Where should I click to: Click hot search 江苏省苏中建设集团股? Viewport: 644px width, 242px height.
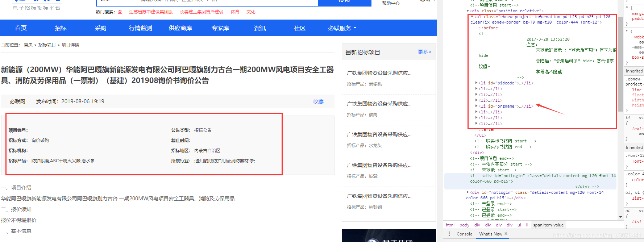pos(151,12)
